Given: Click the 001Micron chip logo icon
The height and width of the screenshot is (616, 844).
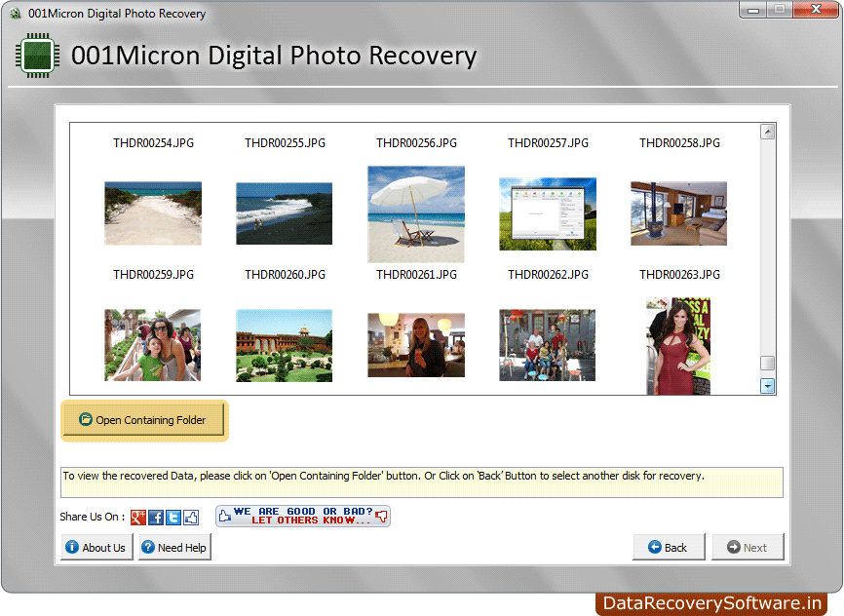Looking at the screenshot, I should [x=37, y=56].
